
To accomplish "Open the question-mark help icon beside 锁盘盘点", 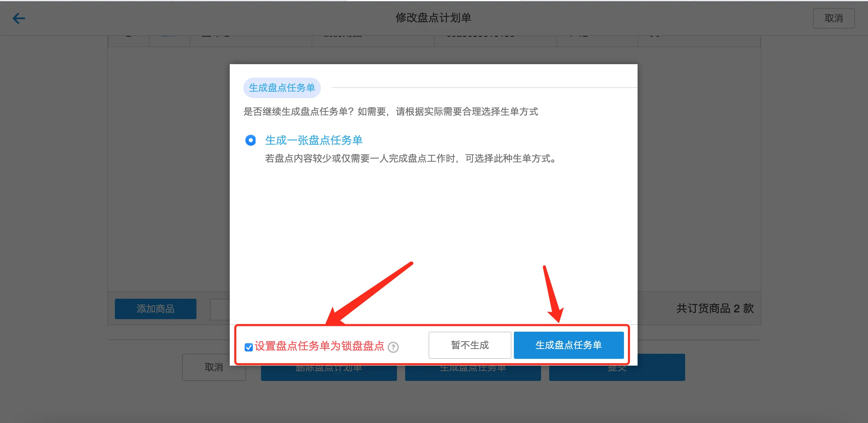I will pos(393,347).
